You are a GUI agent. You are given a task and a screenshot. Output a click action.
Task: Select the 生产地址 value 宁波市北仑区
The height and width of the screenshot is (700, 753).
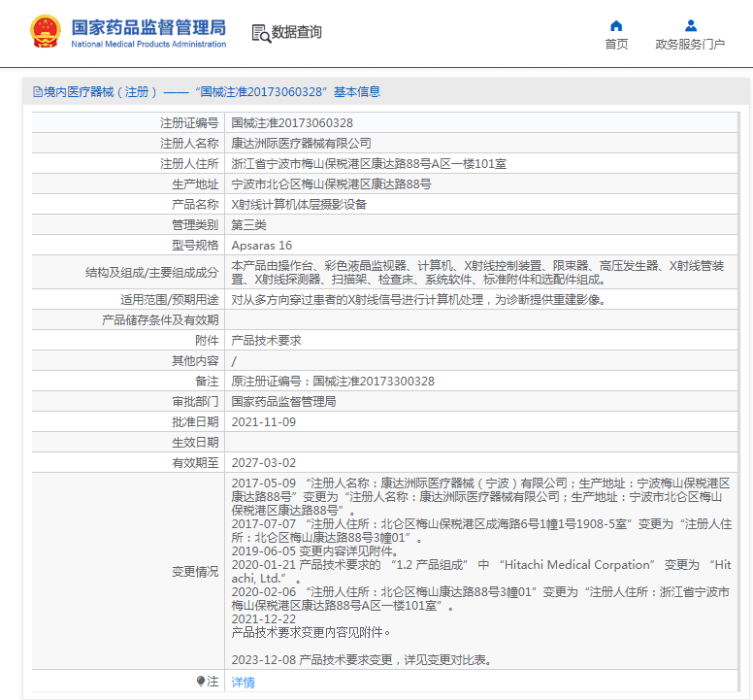click(x=331, y=184)
